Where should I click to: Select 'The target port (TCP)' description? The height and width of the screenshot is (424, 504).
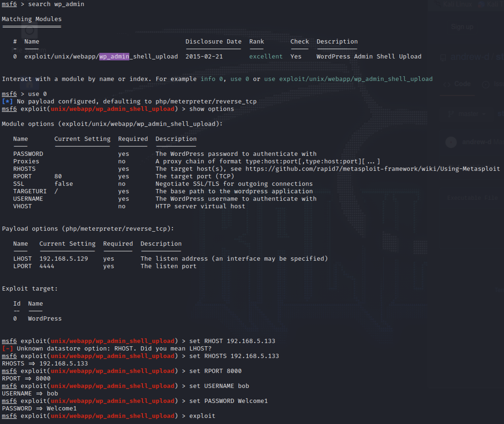[x=195, y=176]
